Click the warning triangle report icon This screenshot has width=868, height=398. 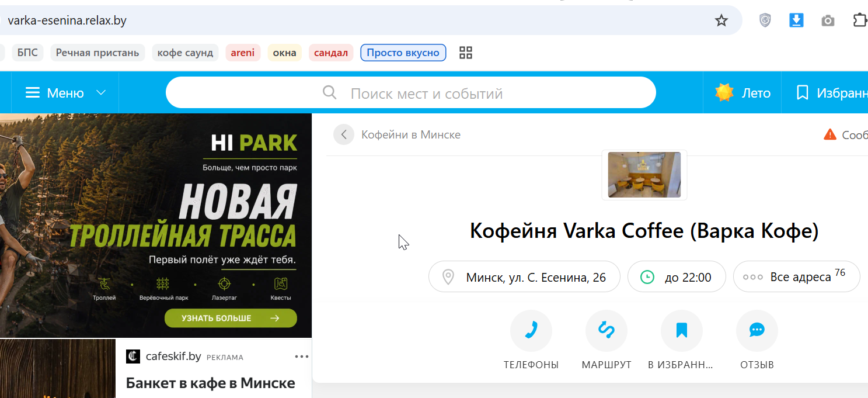coord(829,134)
